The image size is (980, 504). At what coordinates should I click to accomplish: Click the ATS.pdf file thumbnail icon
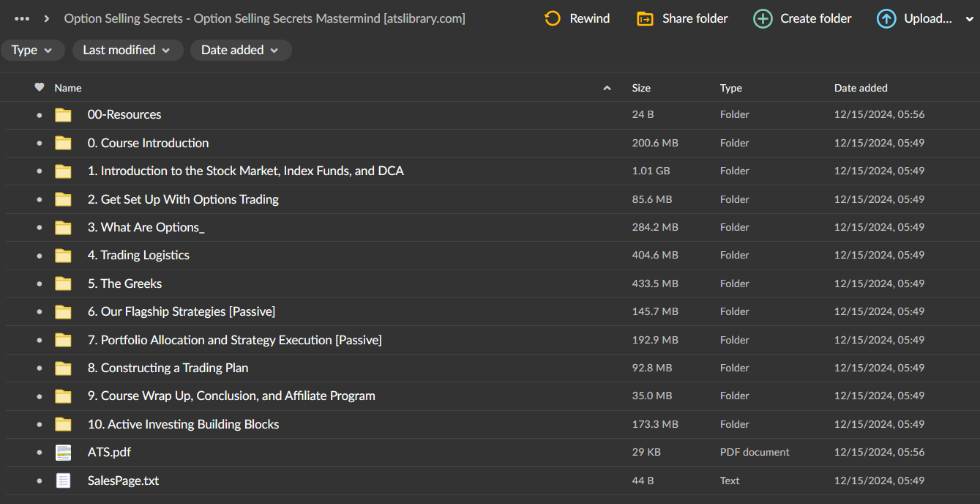[x=64, y=452]
